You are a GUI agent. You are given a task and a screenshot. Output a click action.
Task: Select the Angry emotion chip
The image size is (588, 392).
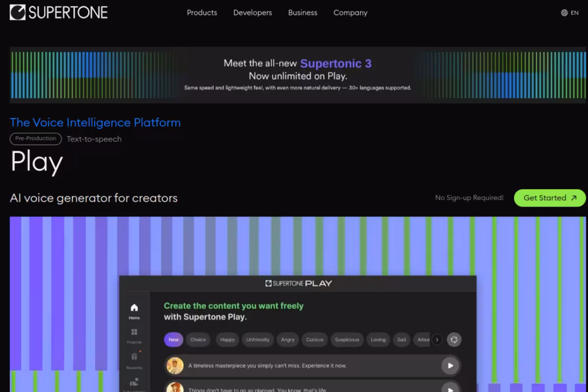pyautogui.click(x=288, y=340)
